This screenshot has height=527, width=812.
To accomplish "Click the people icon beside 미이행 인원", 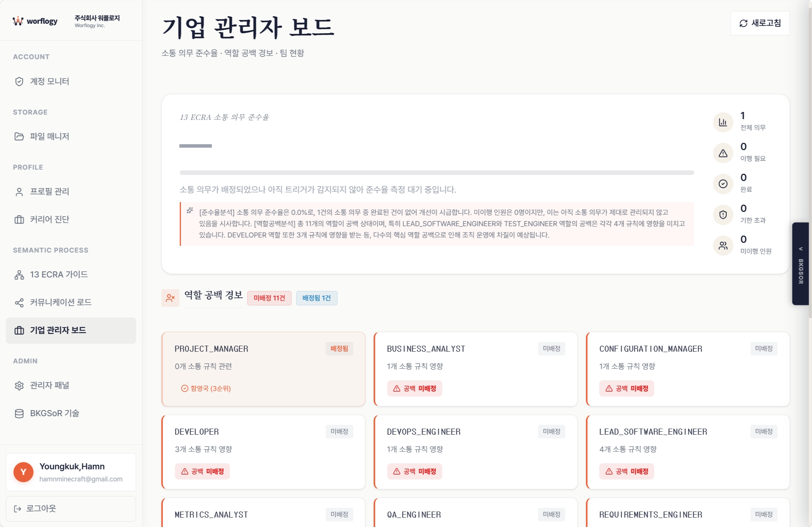I will [x=723, y=246].
